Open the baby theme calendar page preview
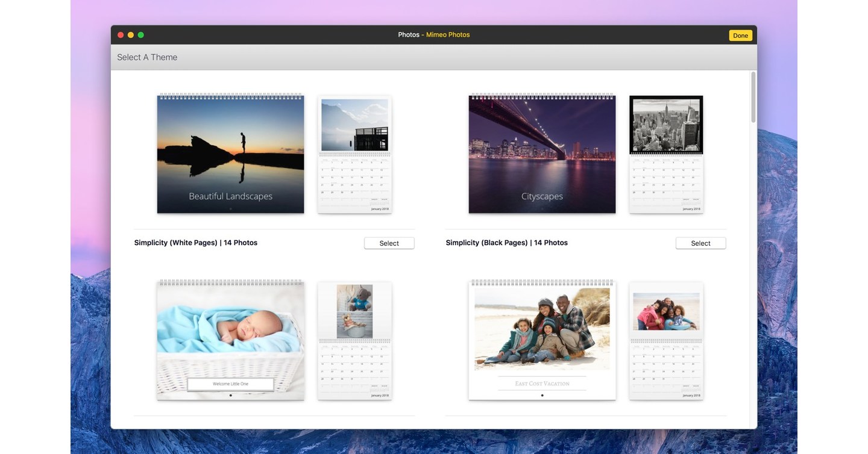This screenshot has height=454, width=868. [354, 341]
